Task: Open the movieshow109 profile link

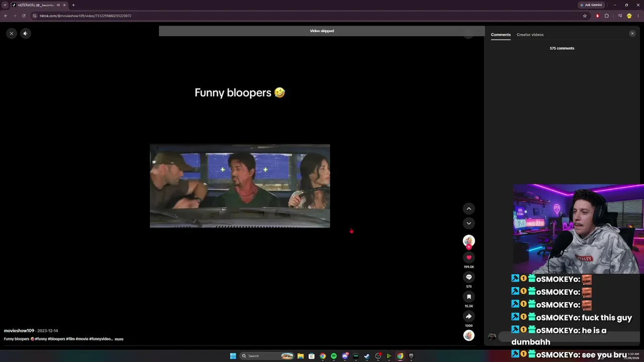Action: 19,331
